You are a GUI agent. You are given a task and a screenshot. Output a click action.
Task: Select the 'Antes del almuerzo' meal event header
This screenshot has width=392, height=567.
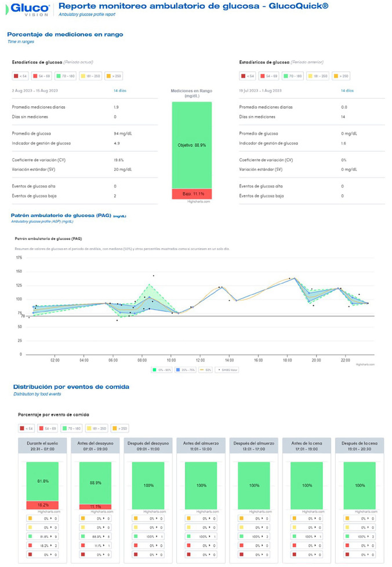tap(201, 446)
